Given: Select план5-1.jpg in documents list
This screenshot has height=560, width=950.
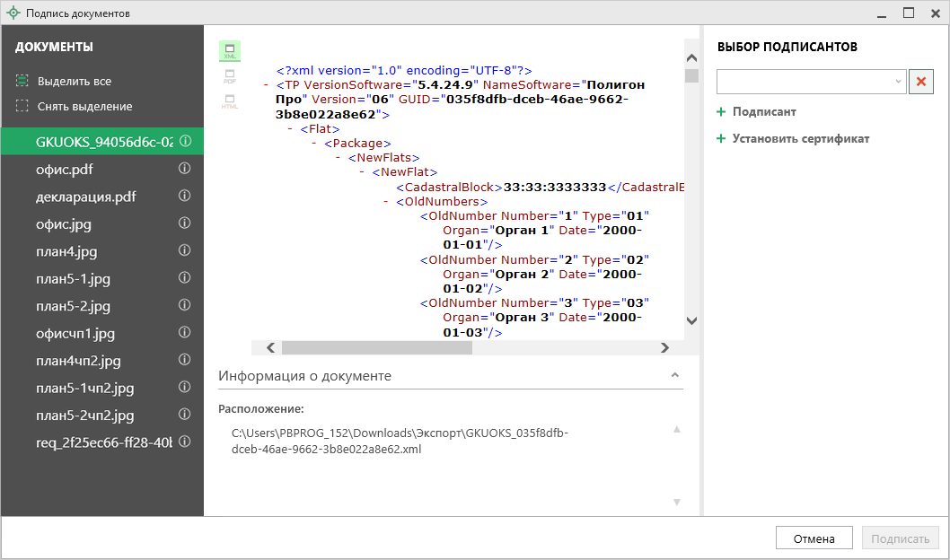Looking at the screenshot, I should pyautogui.click(x=73, y=278).
